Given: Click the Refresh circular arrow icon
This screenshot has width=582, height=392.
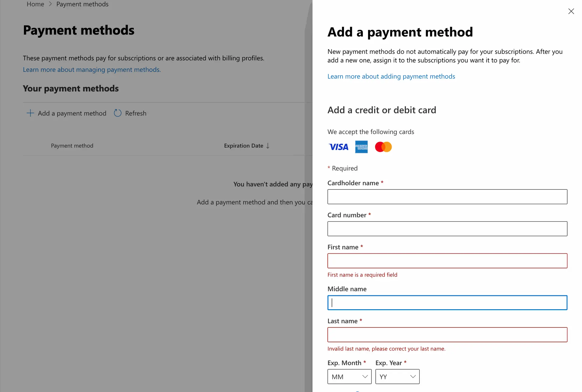Looking at the screenshot, I should (x=118, y=113).
